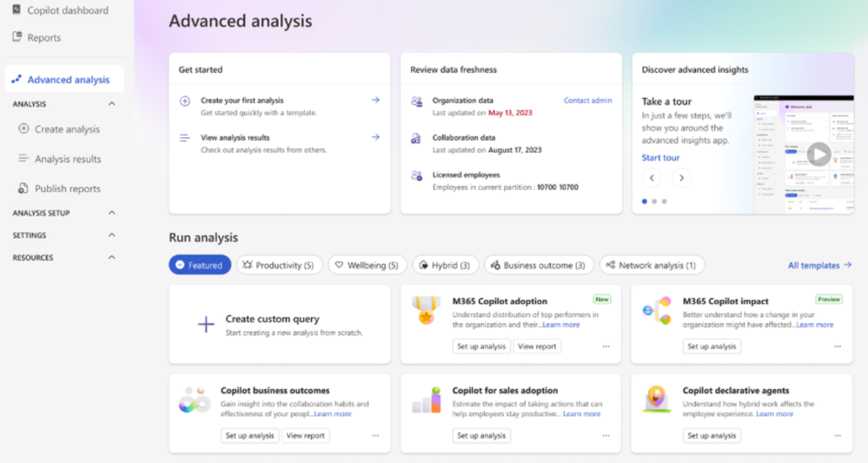The image size is (868, 463).
Task: Click the May 13, 2023 date
Action: [510, 112]
